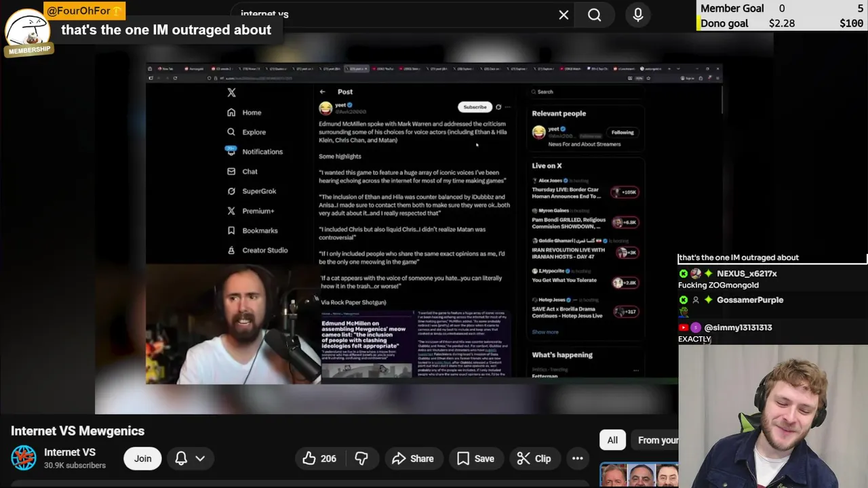The width and height of the screenshot is (868, 488).
Task: Click the back arrow beside Post
Action: [323, 91]
